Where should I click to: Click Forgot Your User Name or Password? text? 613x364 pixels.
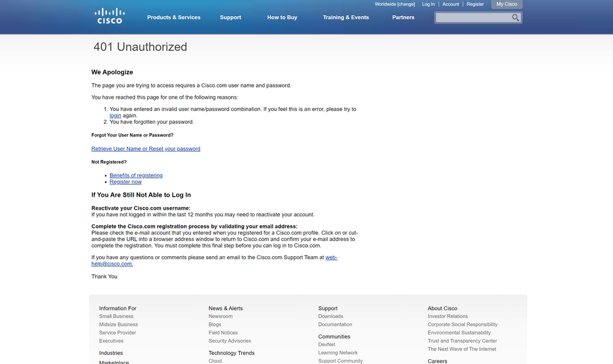132,135
